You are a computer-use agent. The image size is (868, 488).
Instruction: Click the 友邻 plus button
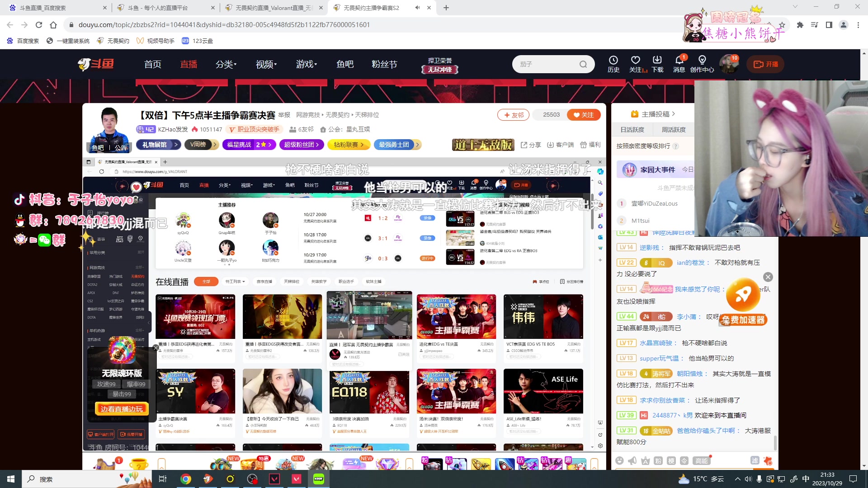513,115
